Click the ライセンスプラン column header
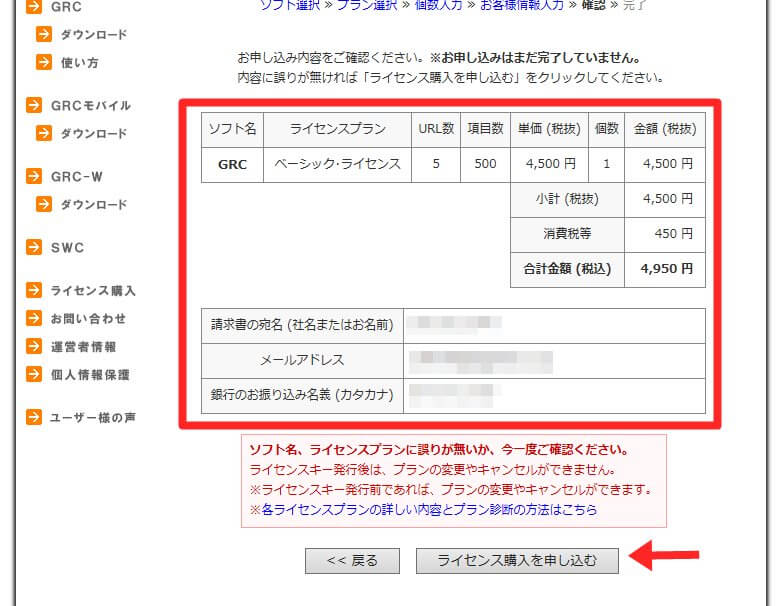This screenshot has height=606, width=777. (337, 129)
